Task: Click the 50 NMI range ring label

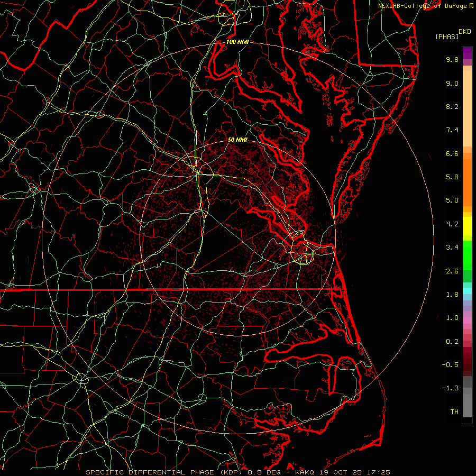Action: 237,140
